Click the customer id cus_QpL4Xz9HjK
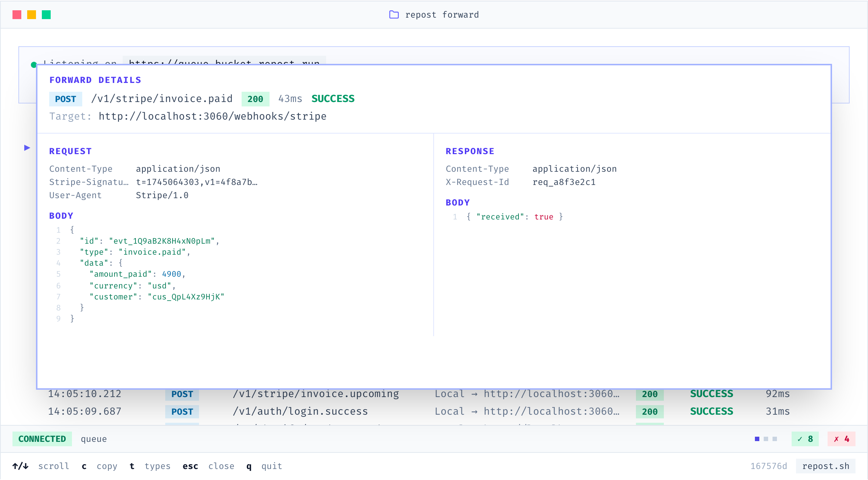The height and width of the screenshot is (480, 868). click(186, 297)
